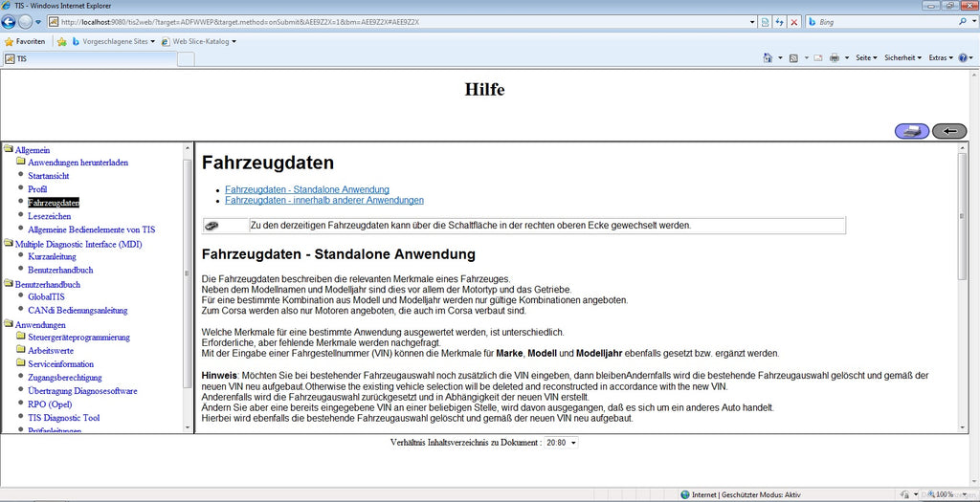Select CANdi Bedienungsanleitung entry
Viewport: 980px width, 502px height.
click(78, 311)
